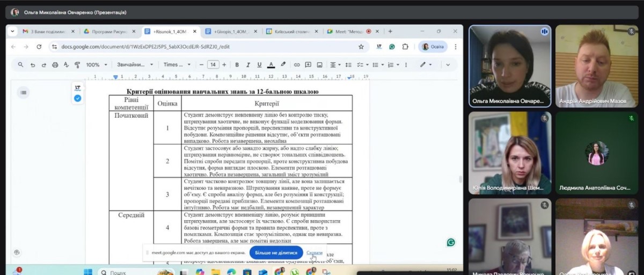Toggle underline formatting
Viewport: 644px width, 275px height.
(259, 65)
